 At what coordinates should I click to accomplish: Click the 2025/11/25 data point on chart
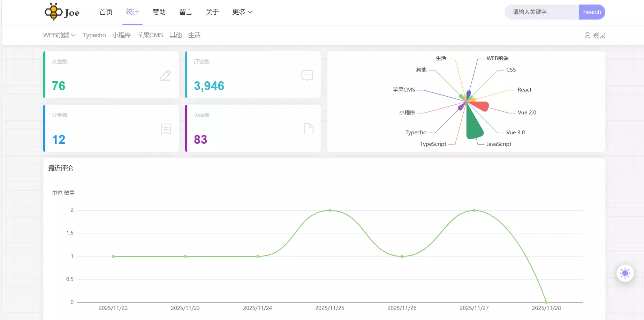point(330,210)
